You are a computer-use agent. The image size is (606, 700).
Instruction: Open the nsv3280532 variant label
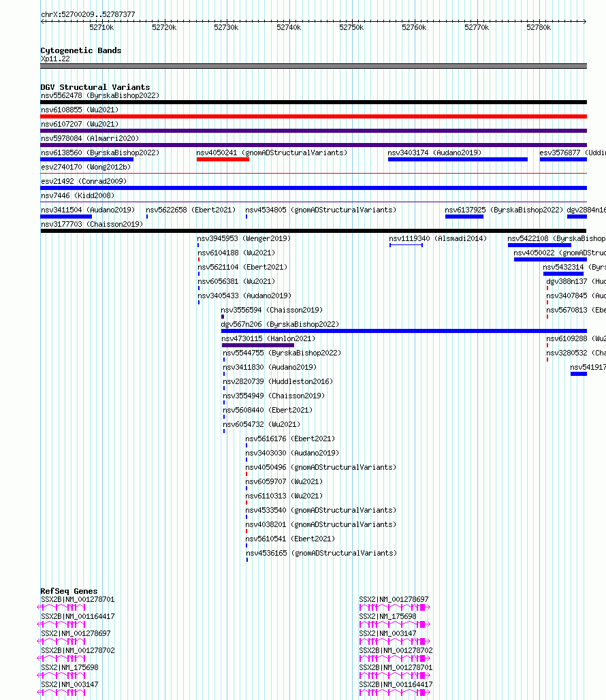(x=575, y=353)
